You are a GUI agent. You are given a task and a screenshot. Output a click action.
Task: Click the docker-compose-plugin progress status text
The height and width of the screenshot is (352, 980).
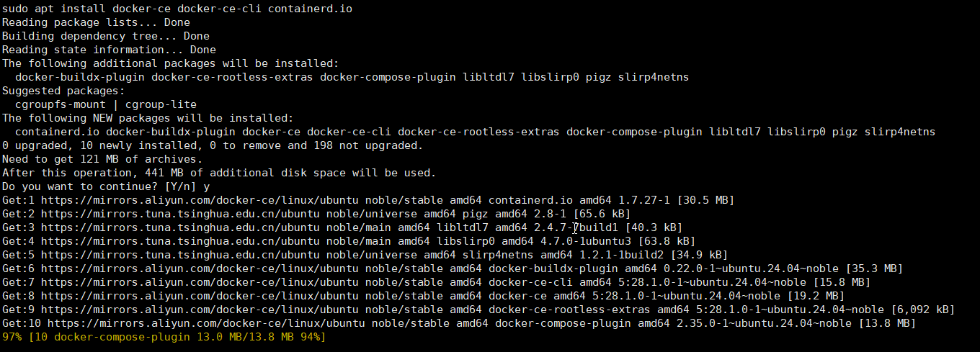[177, 336]
